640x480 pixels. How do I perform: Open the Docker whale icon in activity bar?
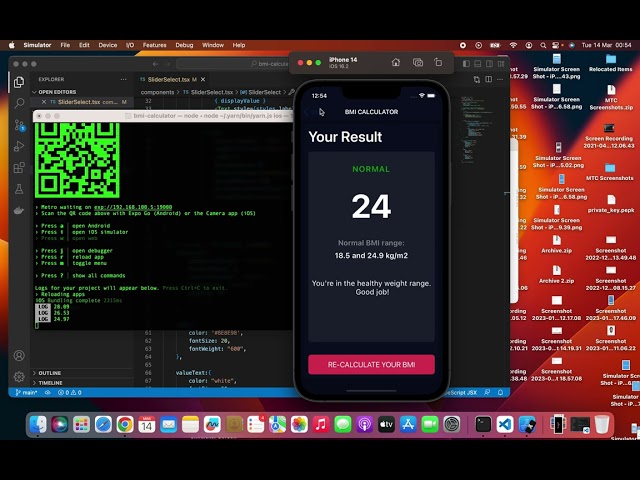click(x=19, y=210)
